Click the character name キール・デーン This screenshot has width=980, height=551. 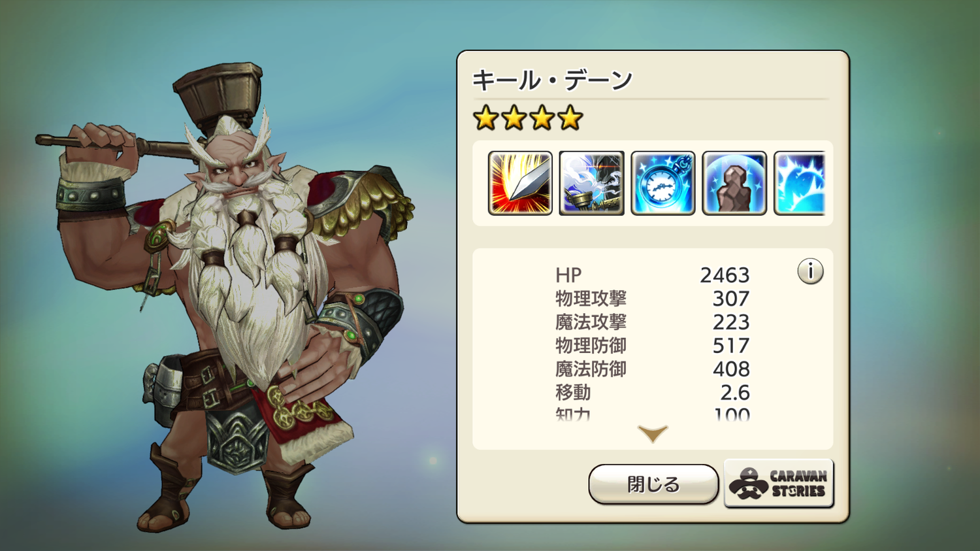553,80
